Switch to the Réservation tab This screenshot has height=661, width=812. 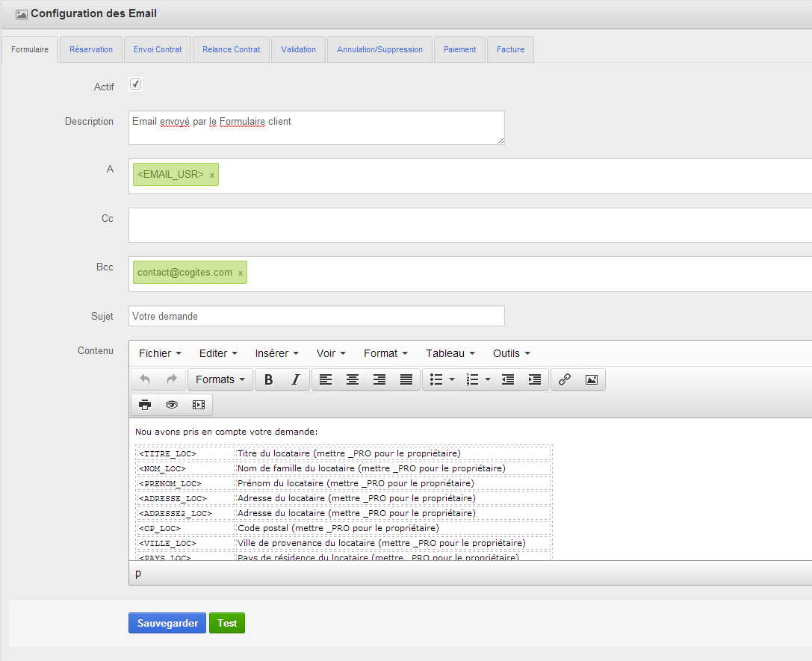coord(91,49)
